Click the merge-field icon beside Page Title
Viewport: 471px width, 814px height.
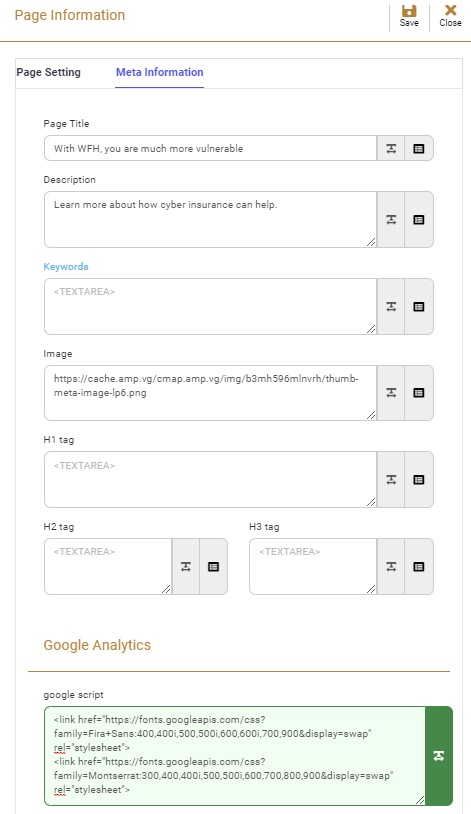[391, 148]
